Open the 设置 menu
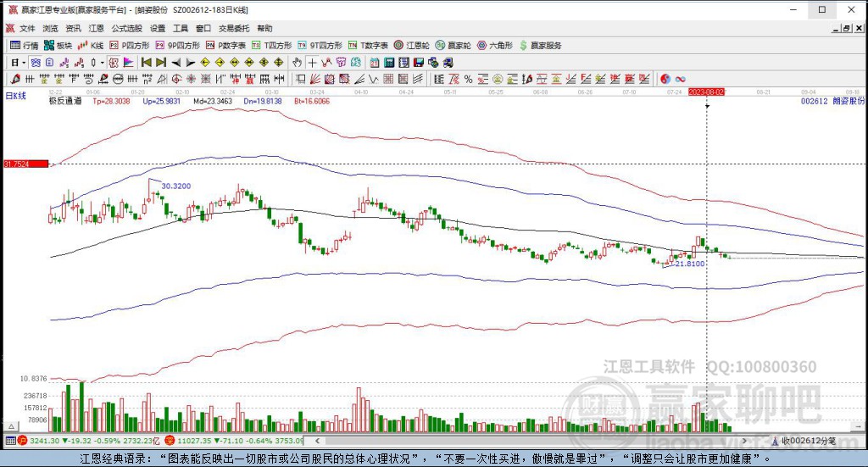 point(158,28)
